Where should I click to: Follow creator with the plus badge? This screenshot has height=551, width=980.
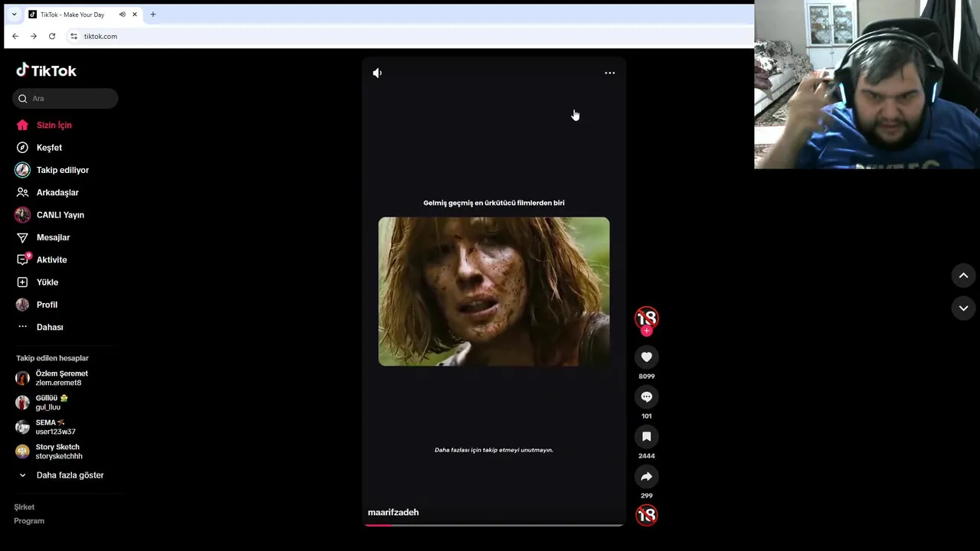pos(647,331)
